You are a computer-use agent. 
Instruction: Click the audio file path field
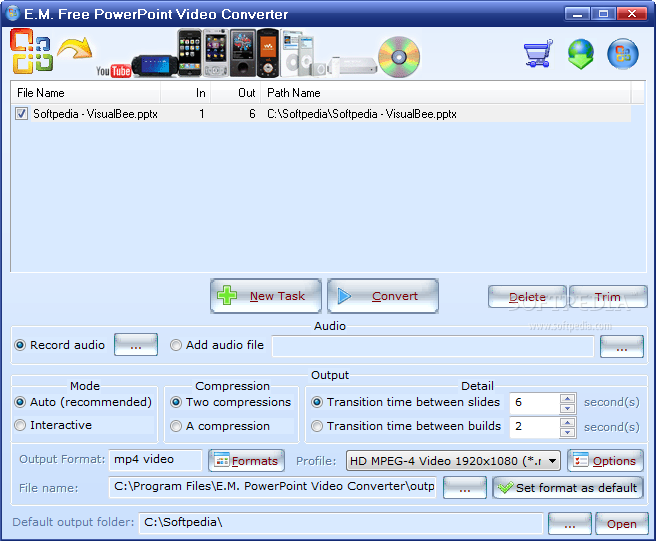(433, 346)
